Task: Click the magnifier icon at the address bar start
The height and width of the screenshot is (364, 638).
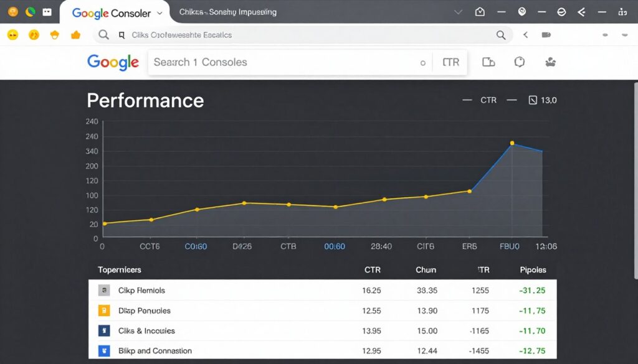Action: click(104, 35)
